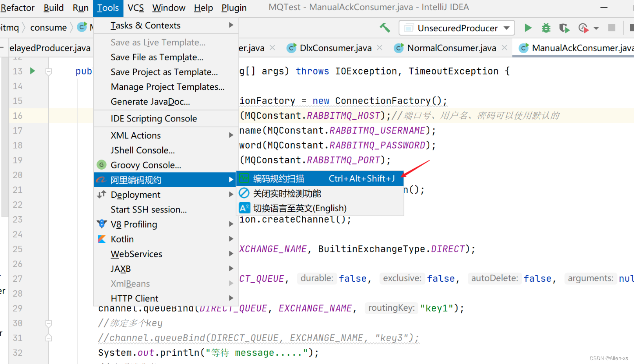
Task: Click the Kotlin logo icon
Action: [x=102, y=239]
